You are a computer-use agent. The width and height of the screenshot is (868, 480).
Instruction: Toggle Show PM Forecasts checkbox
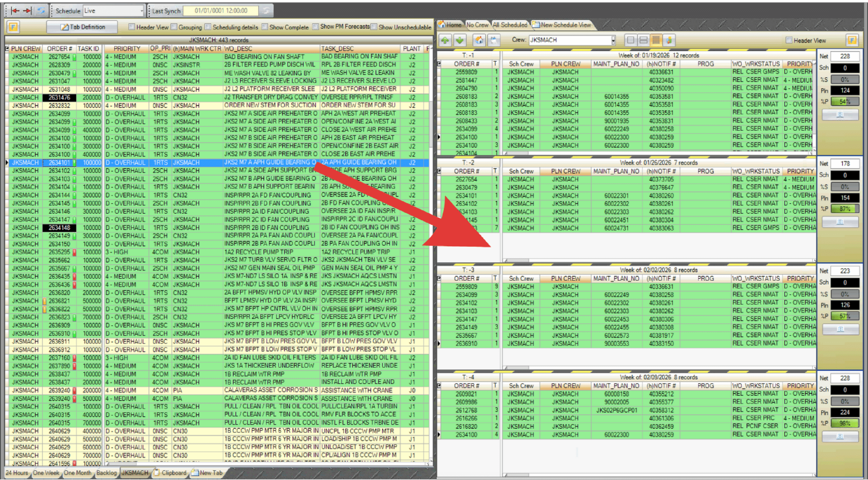pos(316,27)
